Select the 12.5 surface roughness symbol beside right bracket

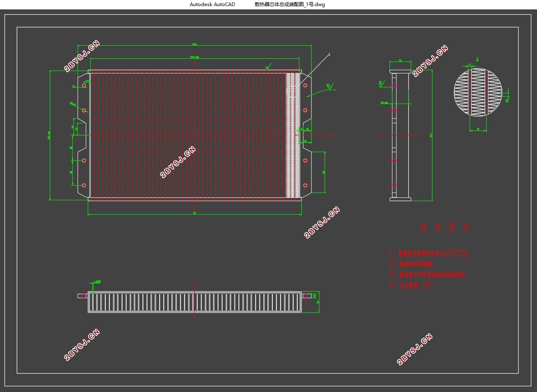[329, 86]
